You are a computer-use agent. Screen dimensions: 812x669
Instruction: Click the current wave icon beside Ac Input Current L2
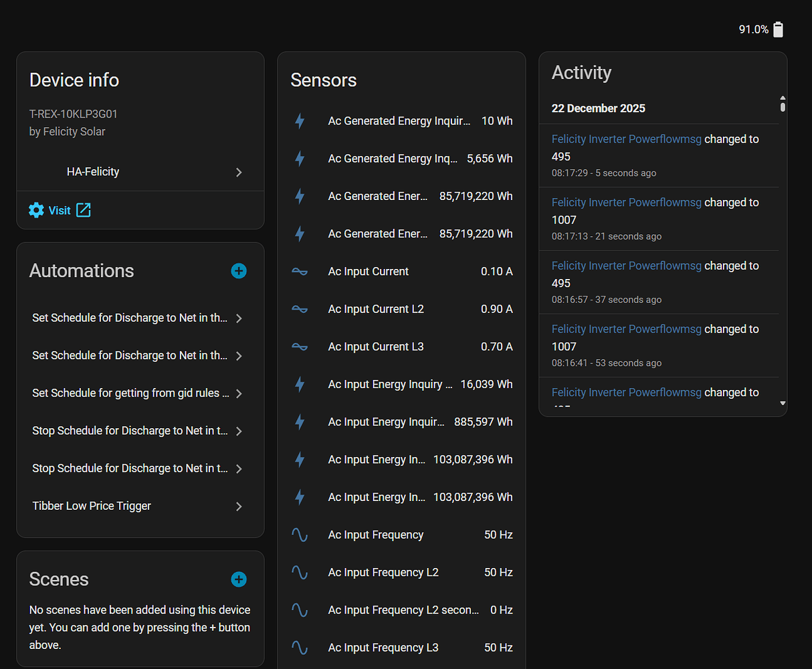[300, 308]
